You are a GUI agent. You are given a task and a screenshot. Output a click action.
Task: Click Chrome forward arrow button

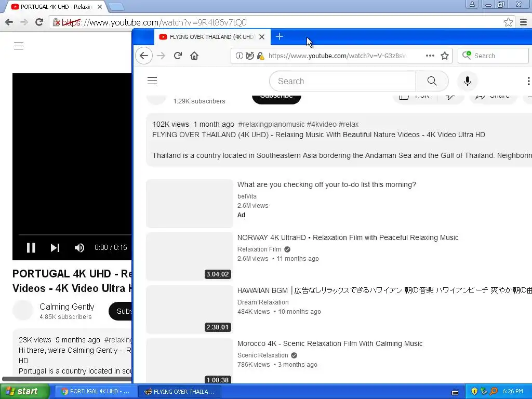24,22
